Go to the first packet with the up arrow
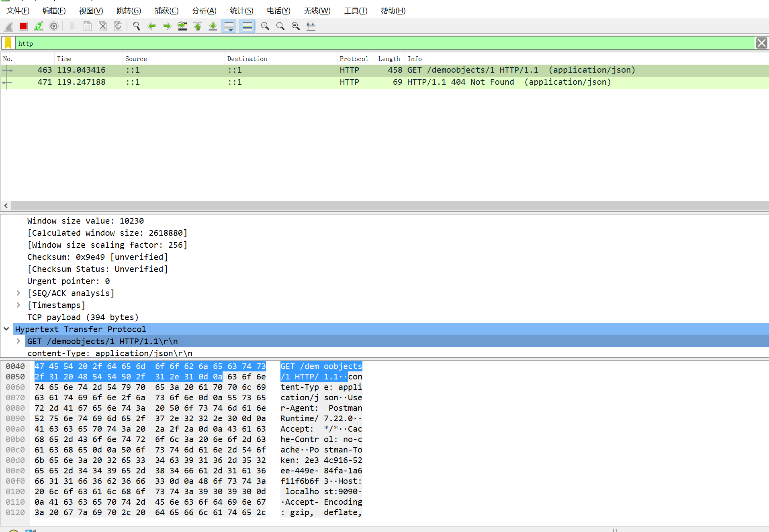769x532 pixels. (197, 26)
